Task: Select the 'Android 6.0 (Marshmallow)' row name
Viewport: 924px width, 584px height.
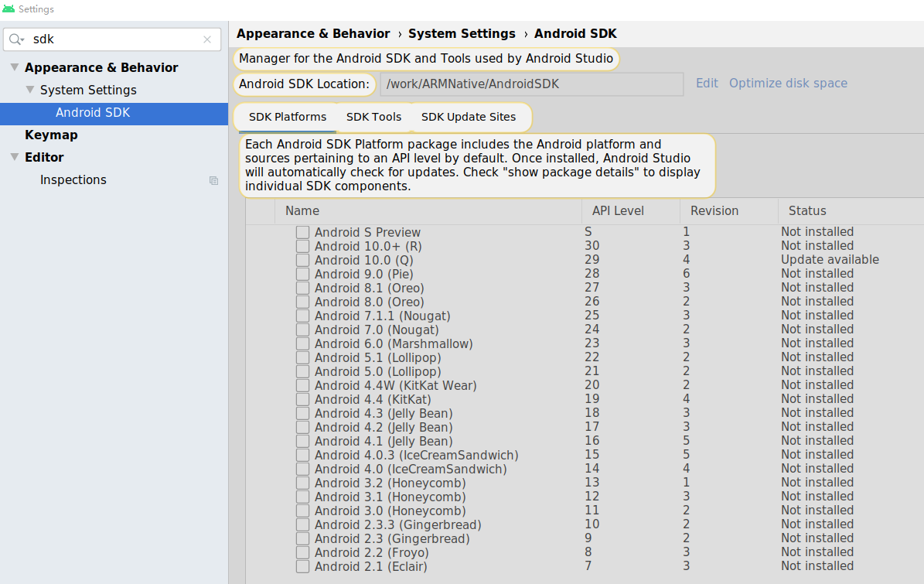Action: click(394, 343)
